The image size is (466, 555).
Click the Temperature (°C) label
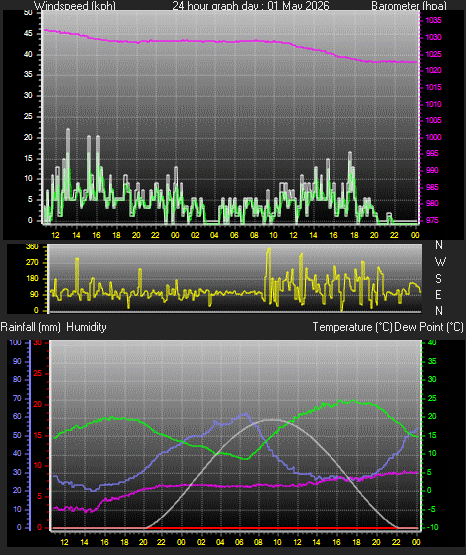pos(352,327)
